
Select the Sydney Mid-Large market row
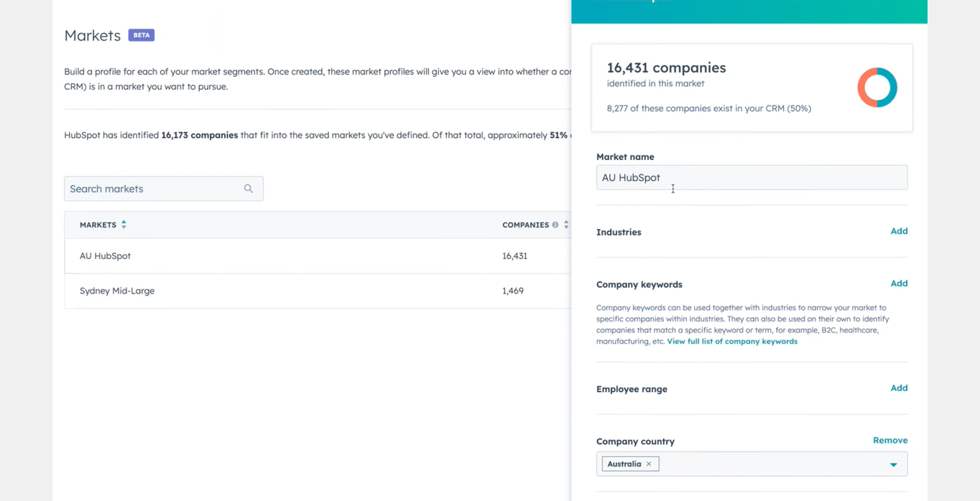coord(117,291)
